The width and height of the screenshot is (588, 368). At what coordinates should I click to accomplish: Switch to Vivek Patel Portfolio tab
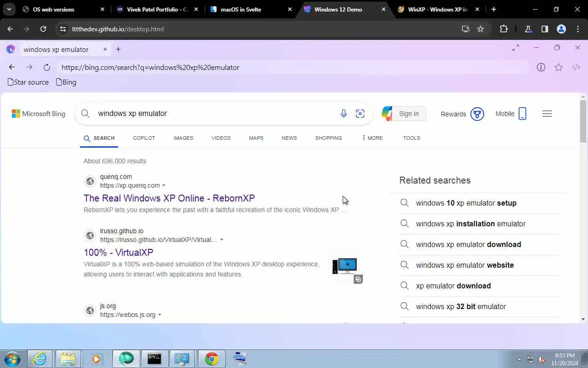(157, 9)
